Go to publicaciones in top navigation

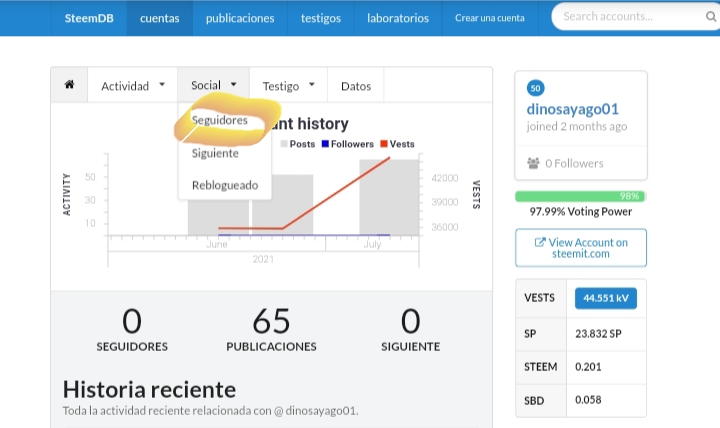pos(240,18)
